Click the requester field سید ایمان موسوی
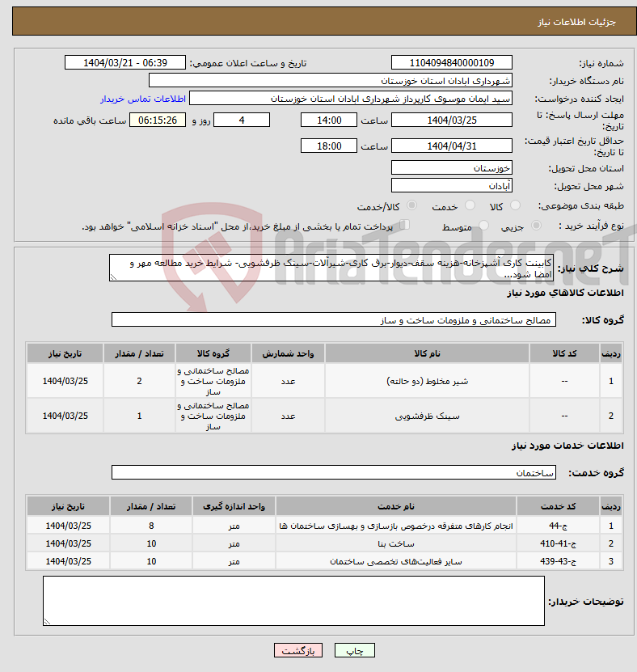The width and height of the screenshot is (637, 672). click(x=350, y=99)
